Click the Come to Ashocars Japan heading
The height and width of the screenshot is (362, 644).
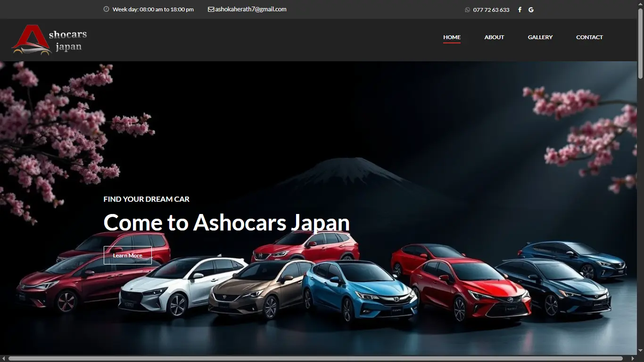point(226,222)
